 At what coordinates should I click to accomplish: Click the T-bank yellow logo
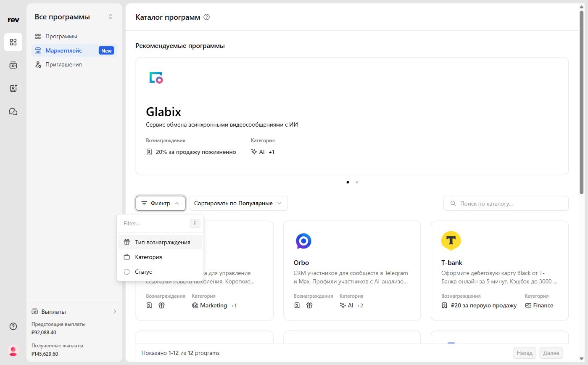pyautogui.click(x=451, y=241)
